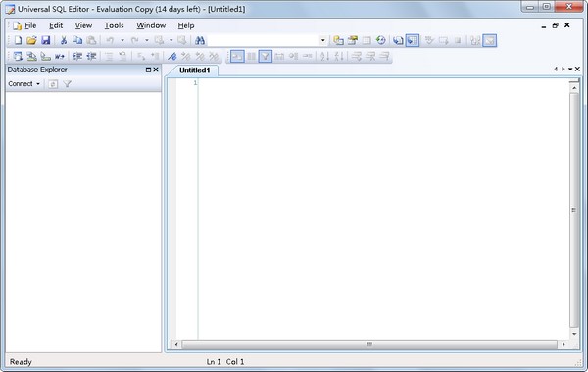Click the yellow overlapping windows toolbar icon
Screen dimensions: 588x372
338,40
